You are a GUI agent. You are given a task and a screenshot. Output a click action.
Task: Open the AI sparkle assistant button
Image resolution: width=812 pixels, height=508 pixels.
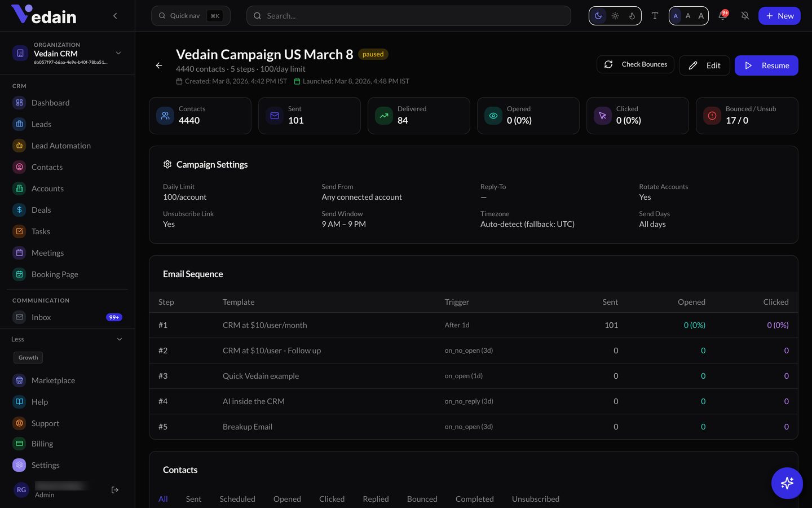pyautogui.click(x=787, y=483)
